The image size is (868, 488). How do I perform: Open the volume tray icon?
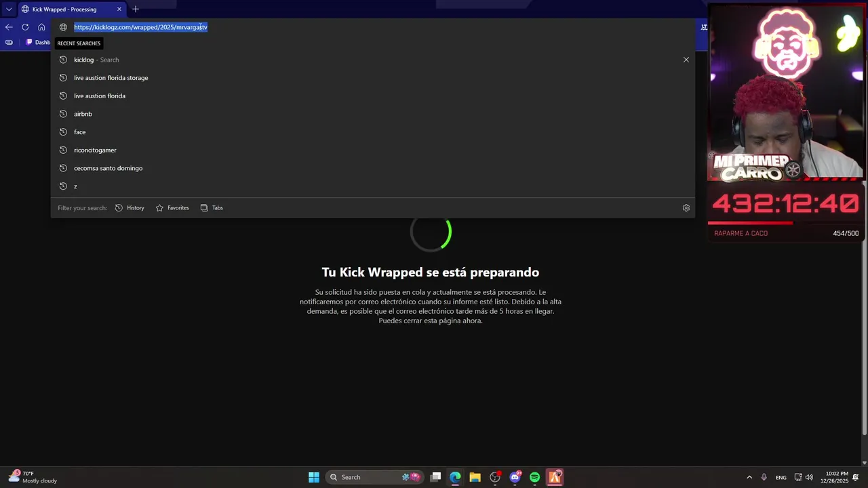(x=809, y=477)
